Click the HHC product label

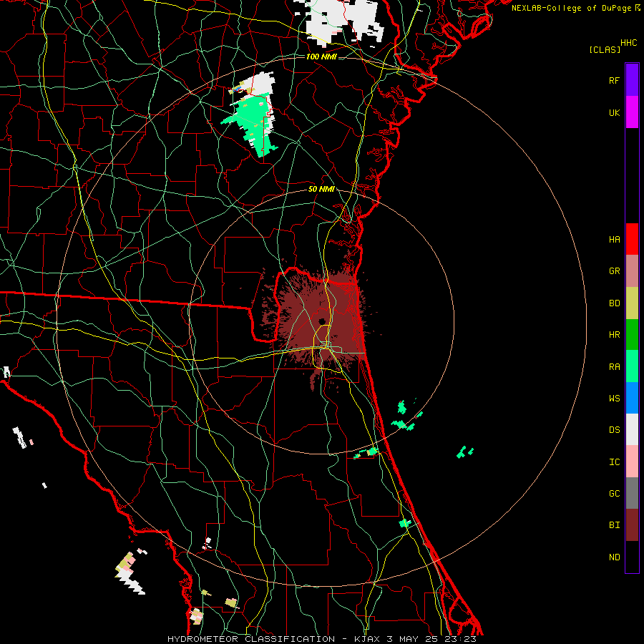tap(628, 43)
